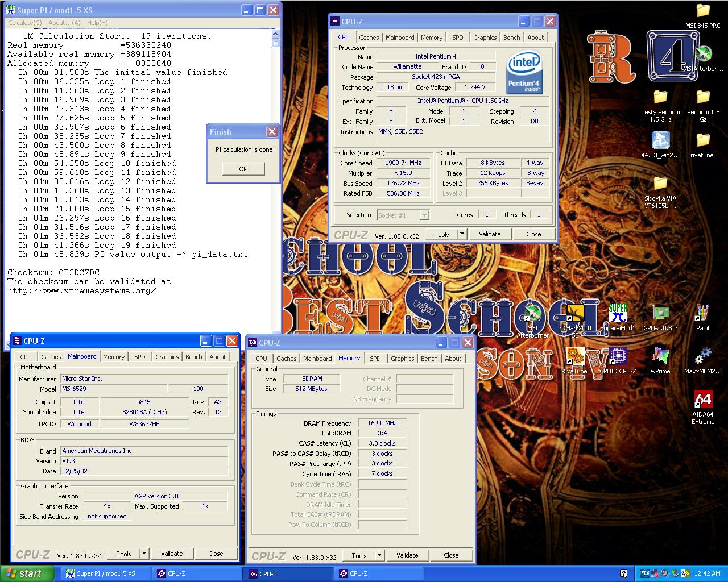Click OK in the Finish dialog

(x=243, y=169)
